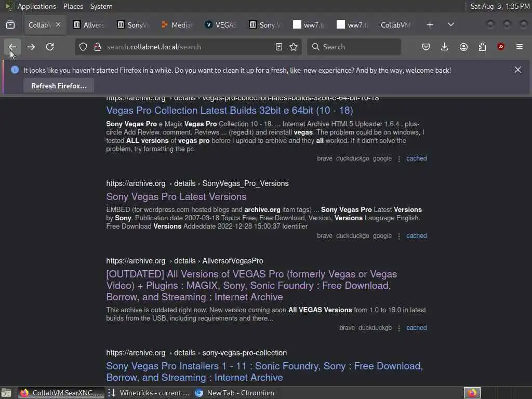Switch to the Sony.V tab

point(264,25)
